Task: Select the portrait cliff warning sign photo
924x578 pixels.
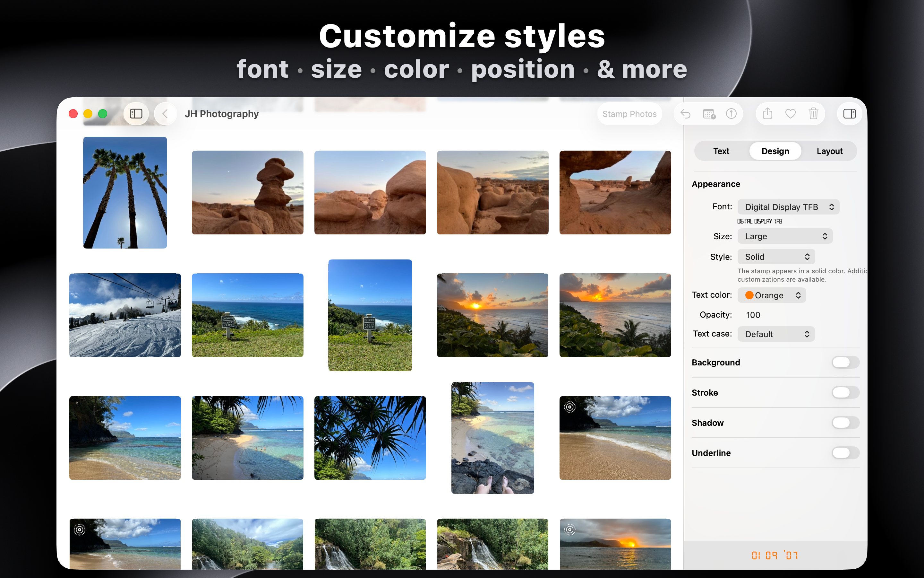Action: [370, 315]
